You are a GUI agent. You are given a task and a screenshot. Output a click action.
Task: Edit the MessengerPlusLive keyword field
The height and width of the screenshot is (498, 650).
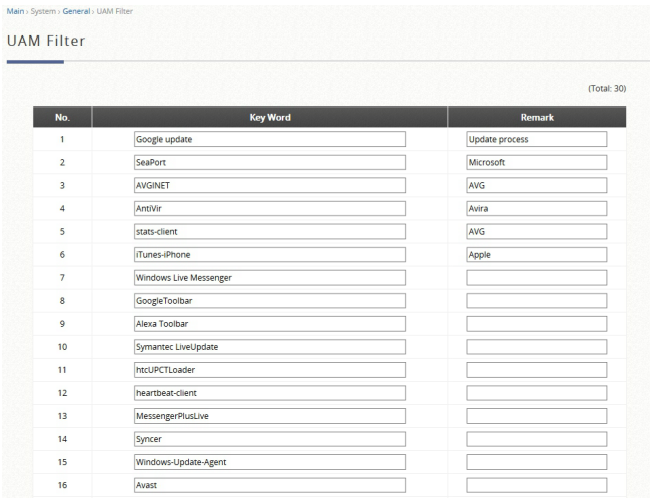point(270,416)
